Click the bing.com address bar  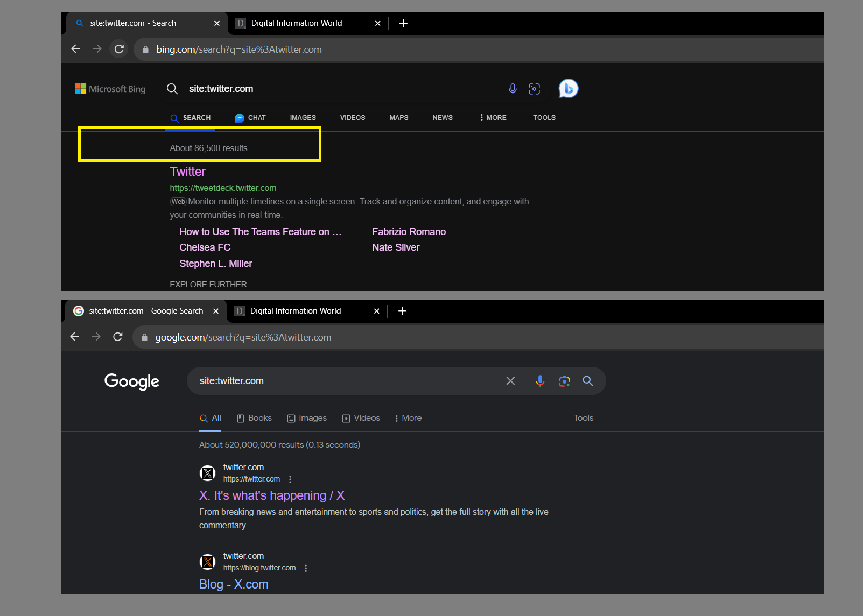click(x=479, y=49)
